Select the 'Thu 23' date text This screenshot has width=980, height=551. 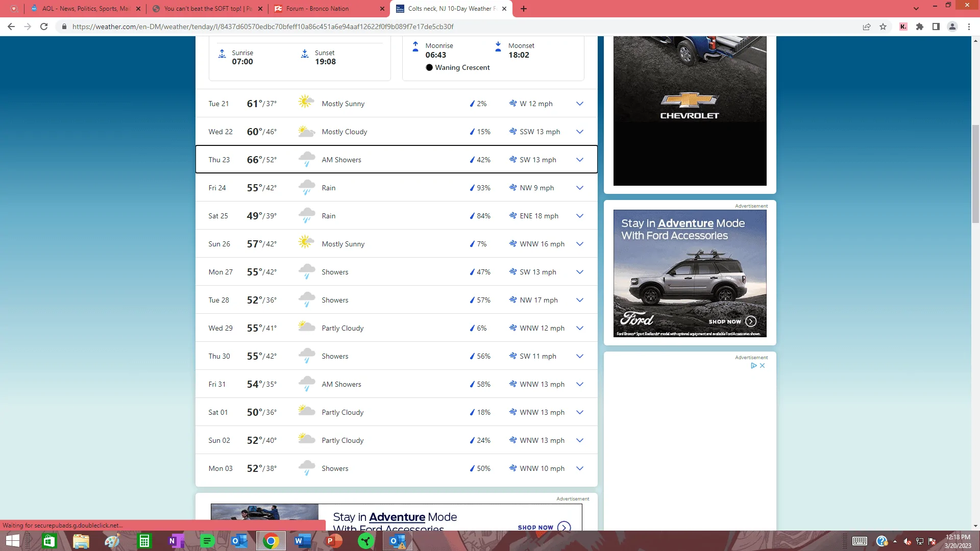coord(219,160)
